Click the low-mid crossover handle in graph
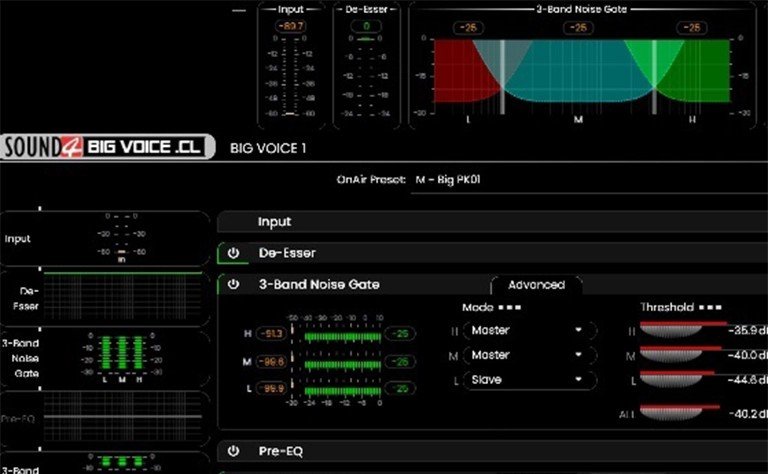Screen dimensions: 768x474 tap(502, 77)
